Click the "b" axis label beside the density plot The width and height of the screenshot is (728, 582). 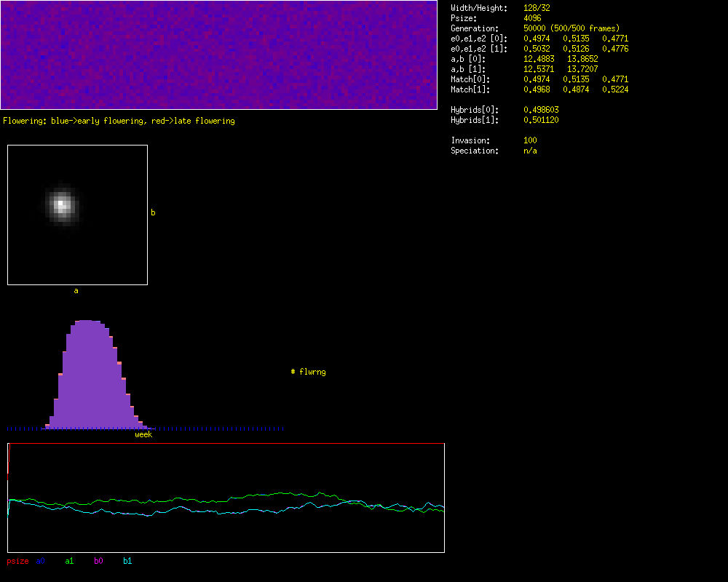point(153,212)
